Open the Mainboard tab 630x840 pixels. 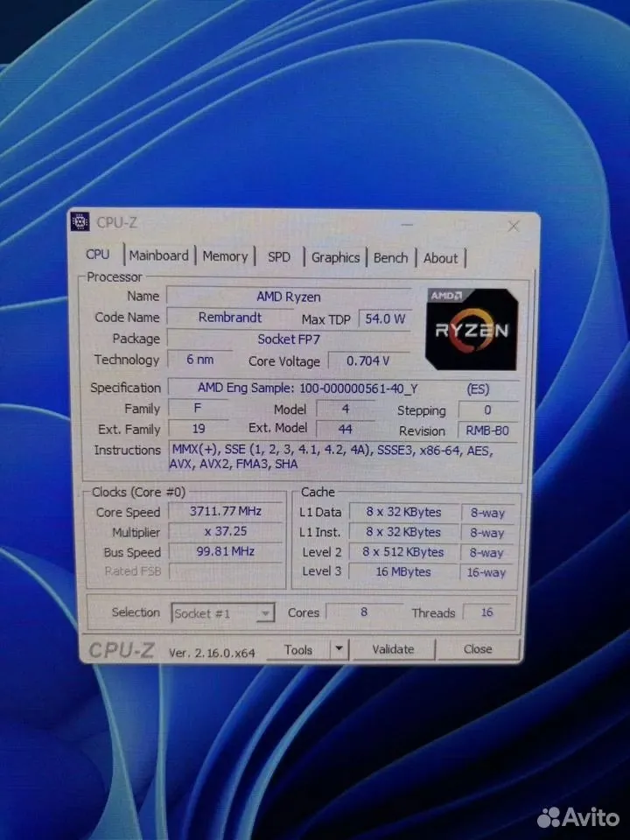click(x=159, y=255)
